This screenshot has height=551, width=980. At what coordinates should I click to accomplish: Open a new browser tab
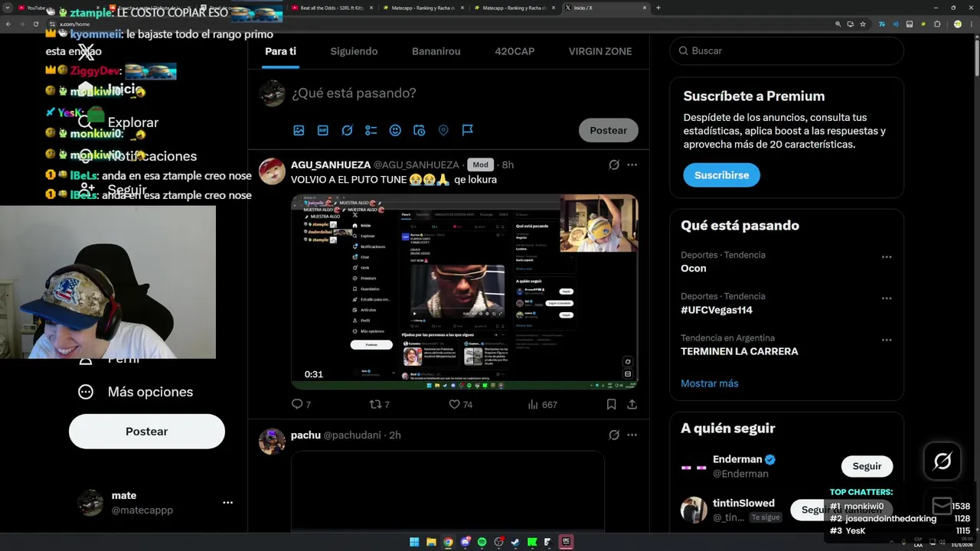pyautogui.click(x=658, y=8)
